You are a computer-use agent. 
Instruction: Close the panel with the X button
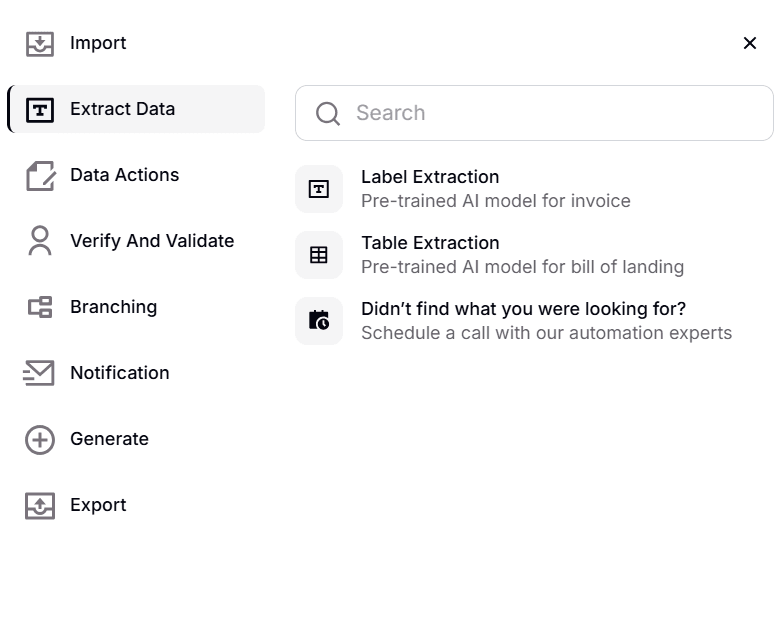tap(750, 43)
